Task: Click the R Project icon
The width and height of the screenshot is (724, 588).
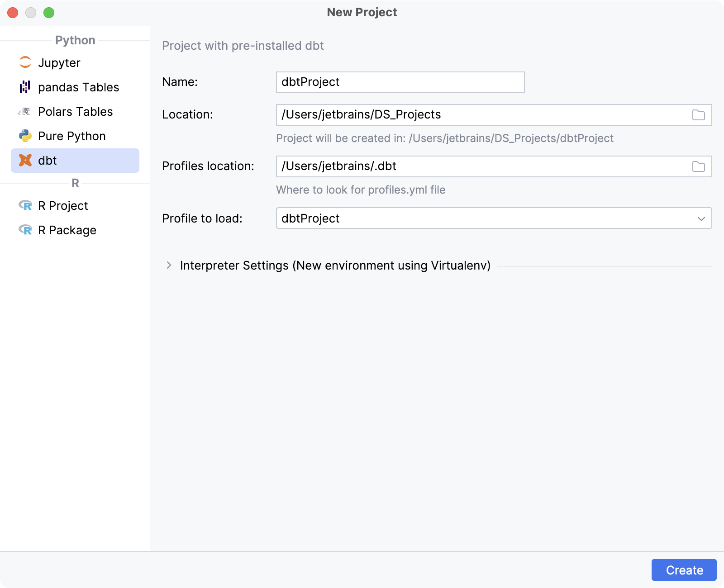Action: (25, 205)
